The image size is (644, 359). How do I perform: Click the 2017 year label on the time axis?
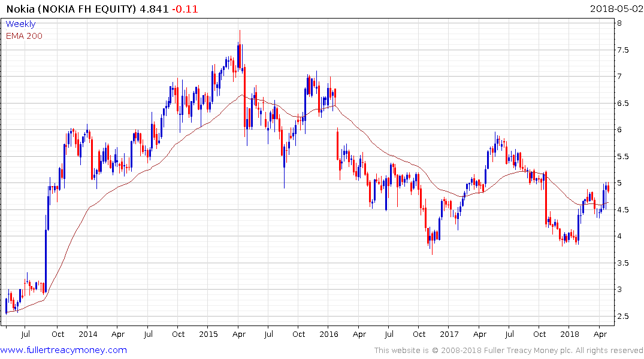[449, 334]
